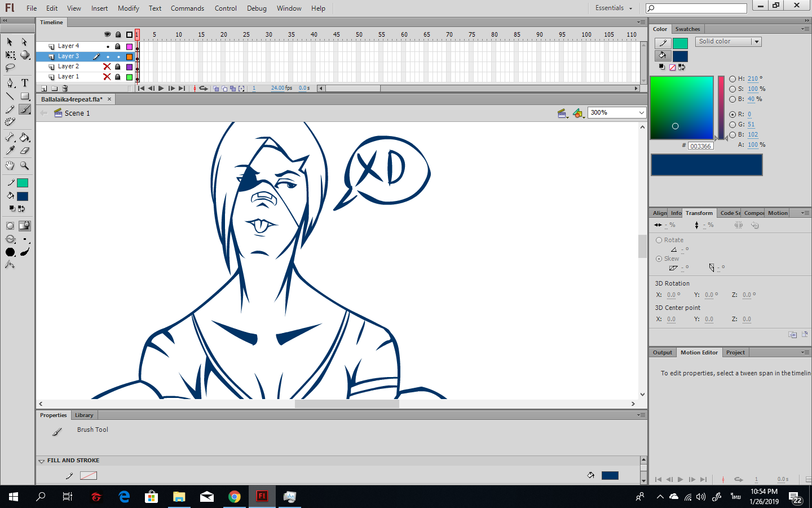The image size is (812, 508).
Task: Select the Line tool
Action: (x=10, y=96)
